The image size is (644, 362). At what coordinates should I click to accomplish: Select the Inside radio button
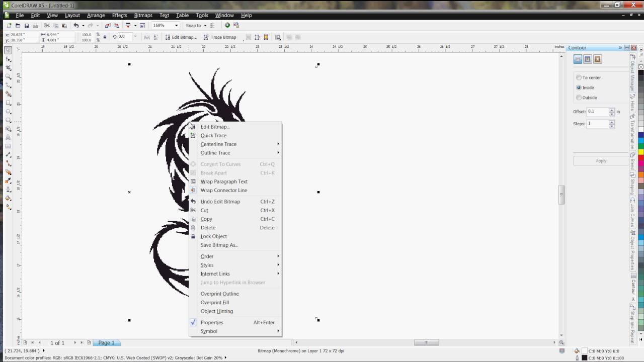click(x=579, y=87)
